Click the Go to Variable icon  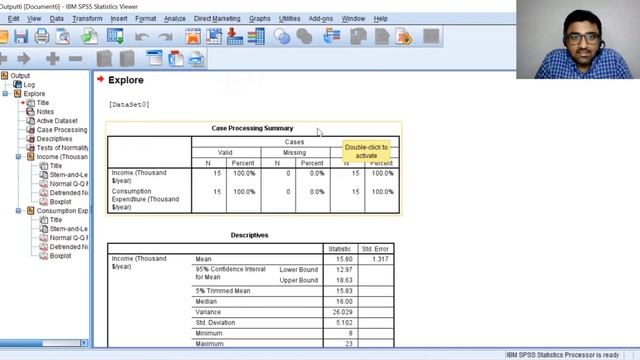[235, 36]
